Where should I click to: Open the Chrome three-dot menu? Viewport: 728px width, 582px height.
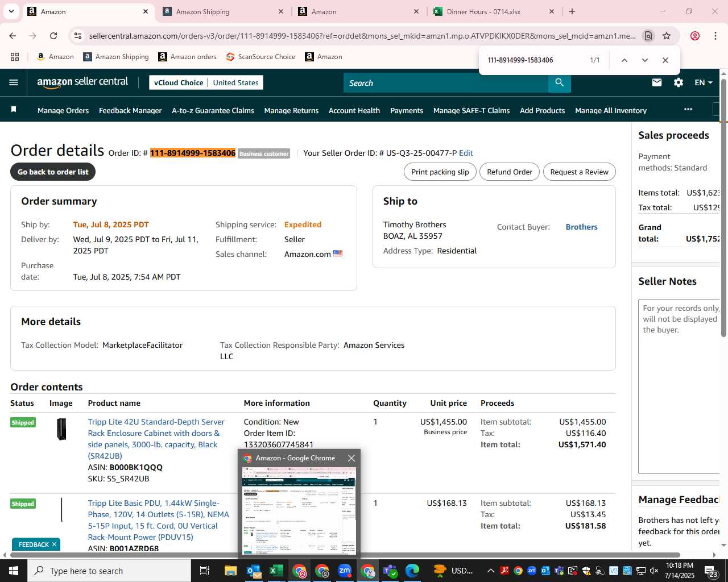715,36
